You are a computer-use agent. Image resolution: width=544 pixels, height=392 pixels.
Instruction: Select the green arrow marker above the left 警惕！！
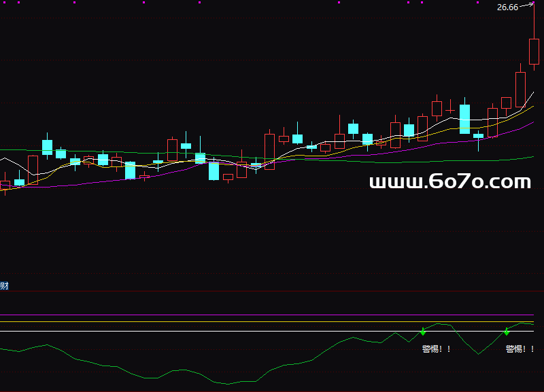[422, 332]
